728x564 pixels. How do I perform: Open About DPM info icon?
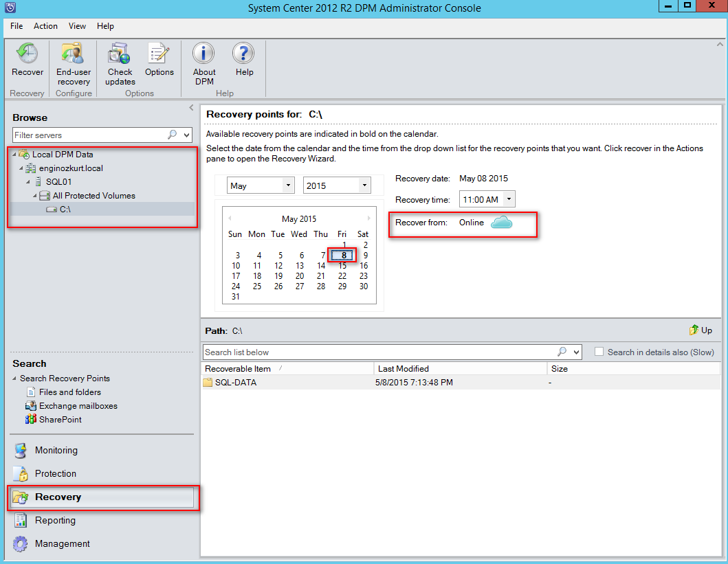click(x=203, y=55)
